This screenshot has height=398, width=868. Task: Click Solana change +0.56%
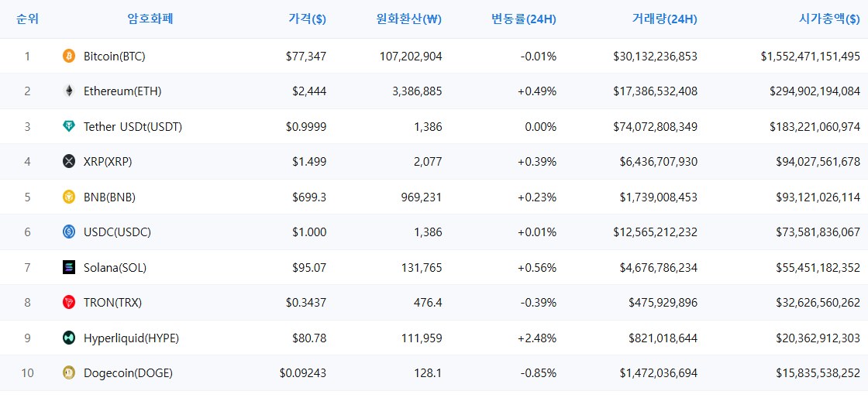(537, 268)
